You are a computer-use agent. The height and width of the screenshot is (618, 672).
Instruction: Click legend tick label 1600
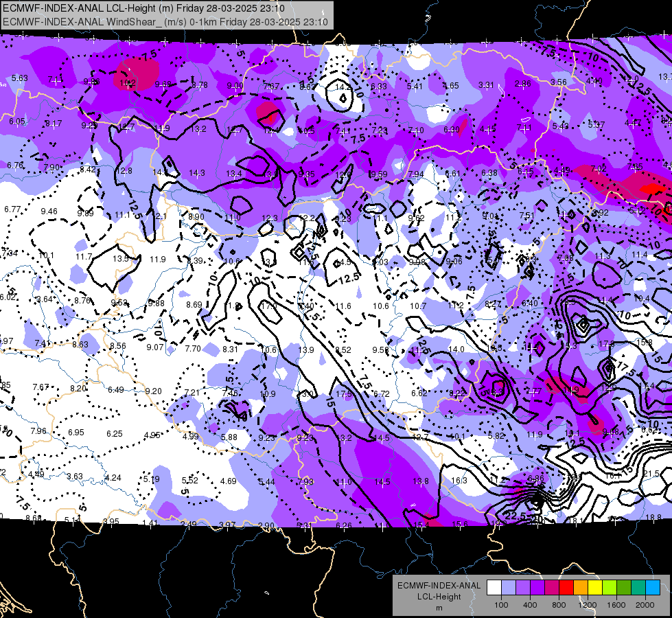tap(616, 605)
